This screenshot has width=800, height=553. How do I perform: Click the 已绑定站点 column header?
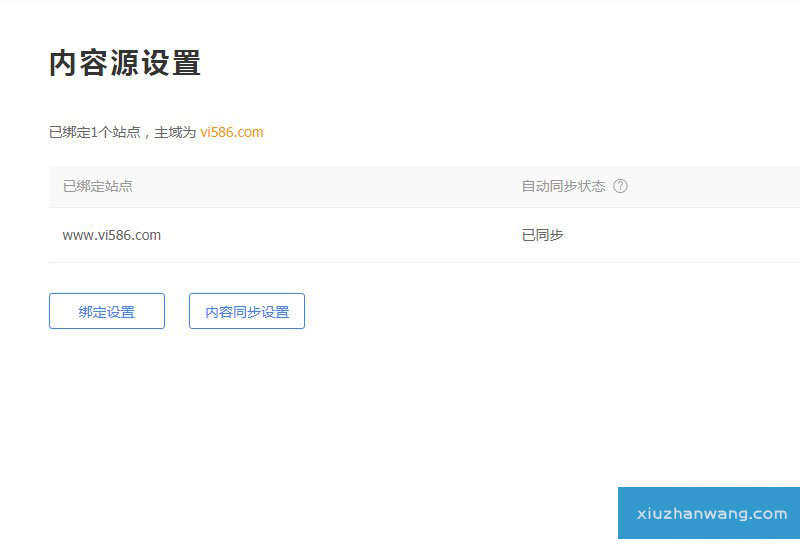97,186
